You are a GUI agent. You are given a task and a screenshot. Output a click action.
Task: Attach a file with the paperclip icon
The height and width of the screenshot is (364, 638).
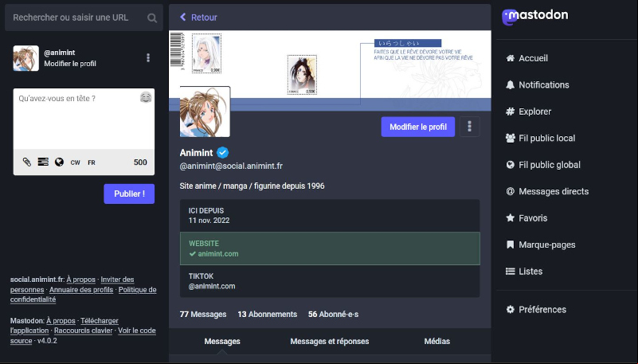(x=27, y=162)
